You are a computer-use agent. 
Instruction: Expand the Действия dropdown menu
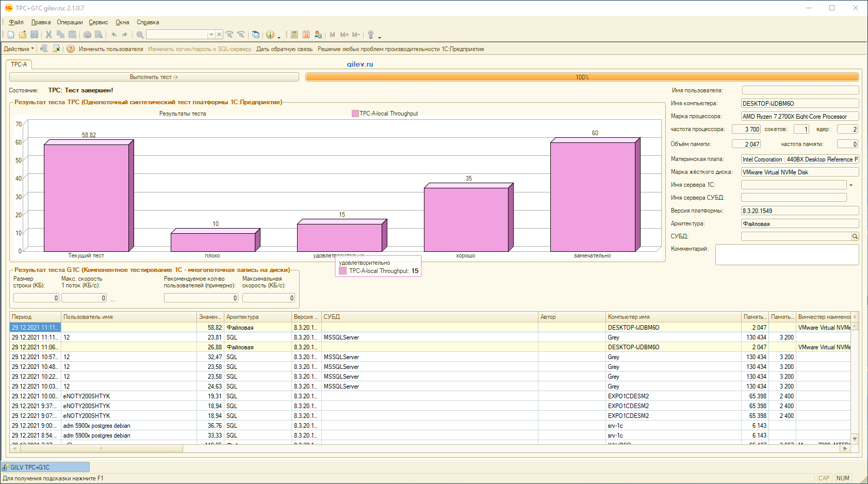pos(19,49)
